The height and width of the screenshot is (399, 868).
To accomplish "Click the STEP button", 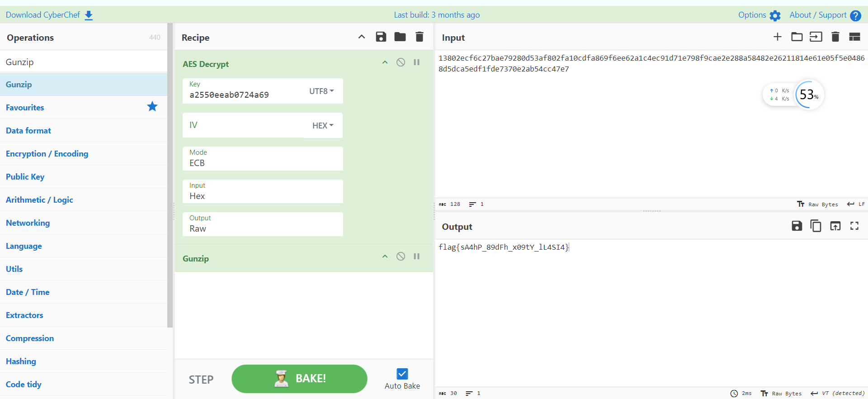I will point(201,380).
